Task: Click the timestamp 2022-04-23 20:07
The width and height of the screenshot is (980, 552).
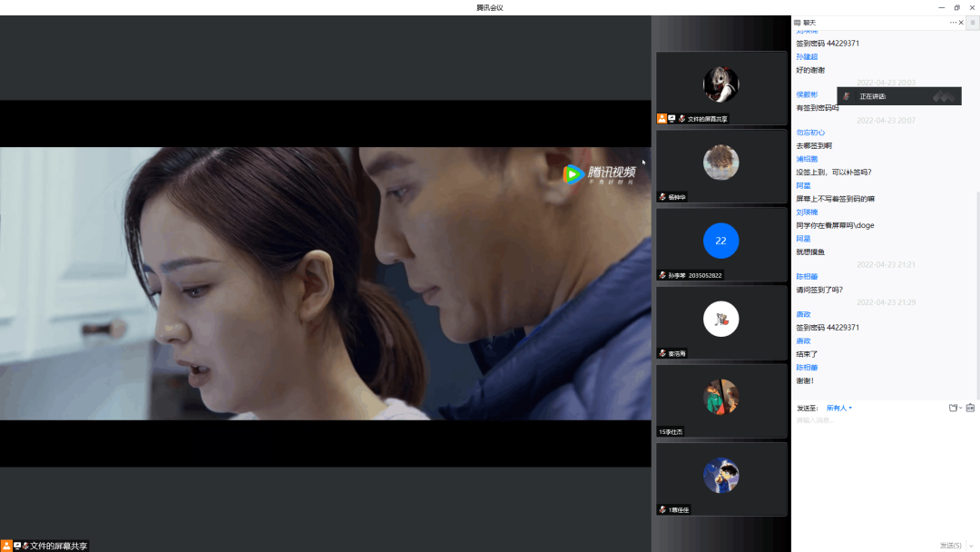Action: pyautogui.click(x=886, y=121)
